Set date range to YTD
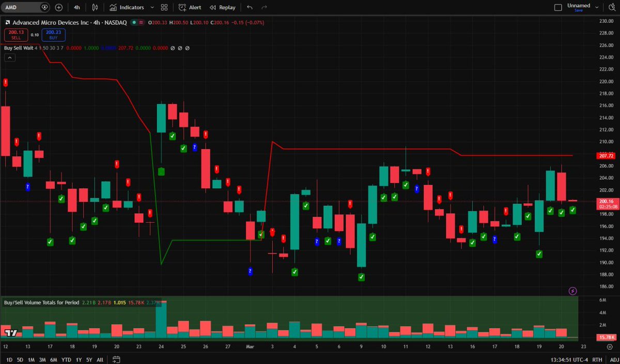This screenshot has height=364, width=620. click(x=66, y=359)
